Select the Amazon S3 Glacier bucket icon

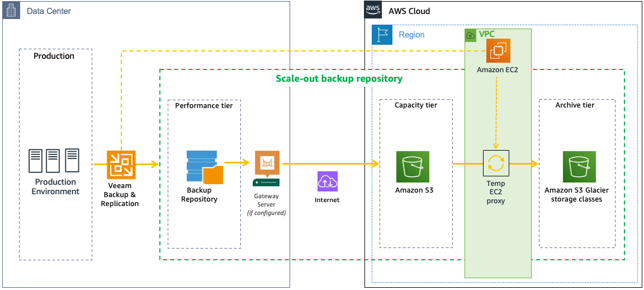[x=579, y=166]
